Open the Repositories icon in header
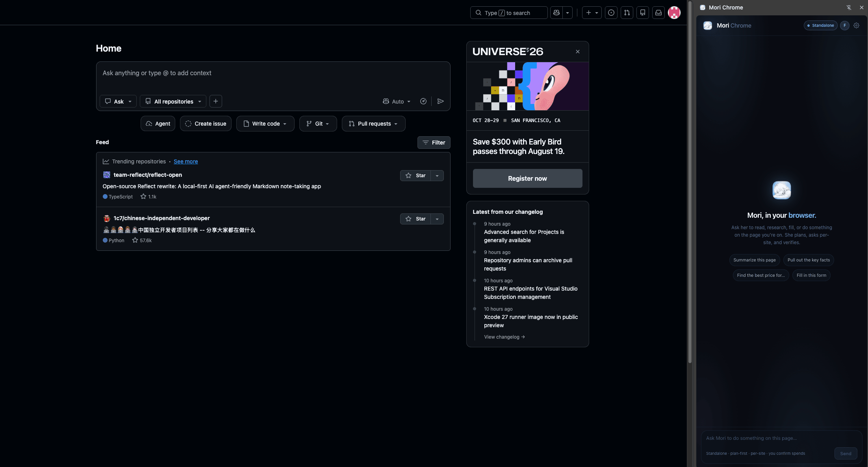This screenshot has height=467, width=868. tap(643, 13)
